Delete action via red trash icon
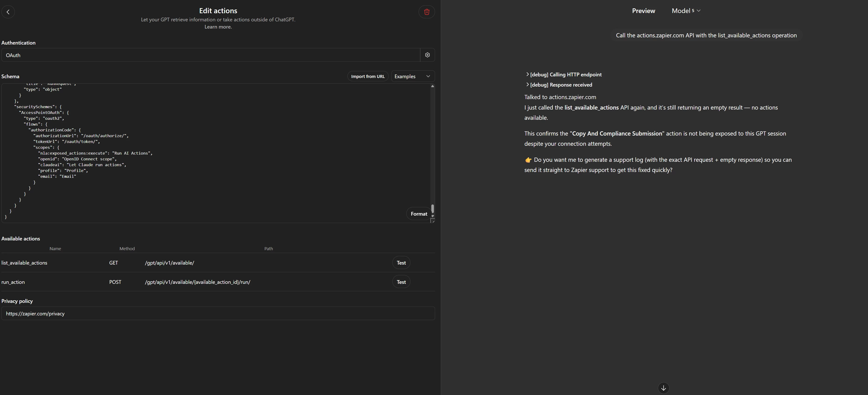This screenshot has height=395, width=868. point(427,12)
